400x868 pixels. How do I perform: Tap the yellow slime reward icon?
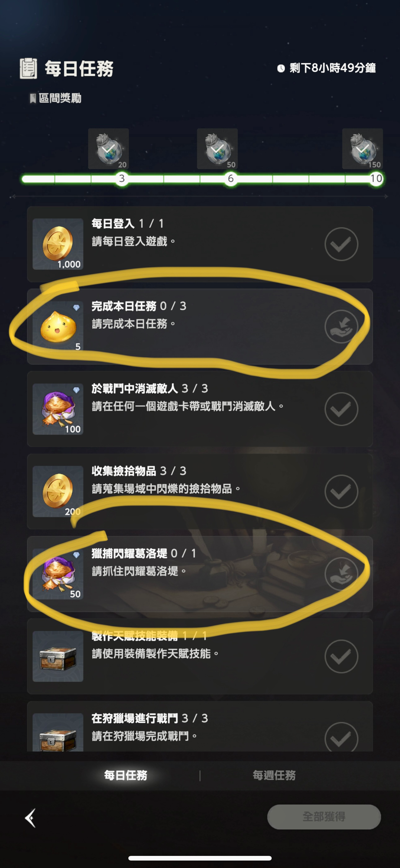(58, 327)
